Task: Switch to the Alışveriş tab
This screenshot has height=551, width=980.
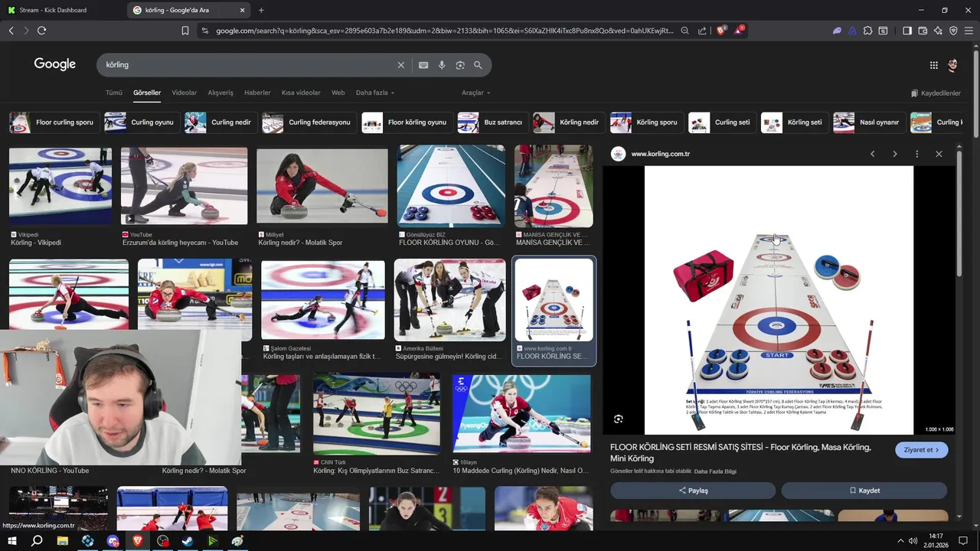Action: [220, 93]
